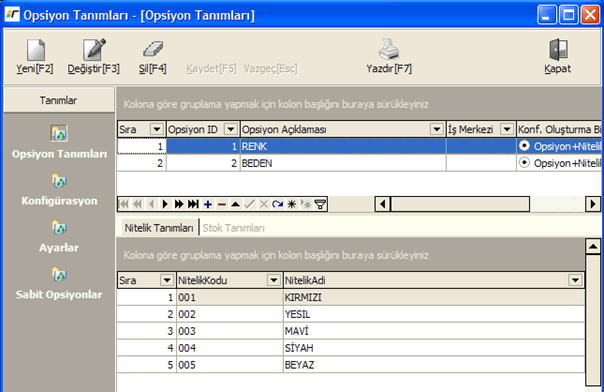The width and height of the screenshot is (604, 392).
Task: Open Opsiyon Açıklaması column filter dropdown
Action: coord(436,129)
